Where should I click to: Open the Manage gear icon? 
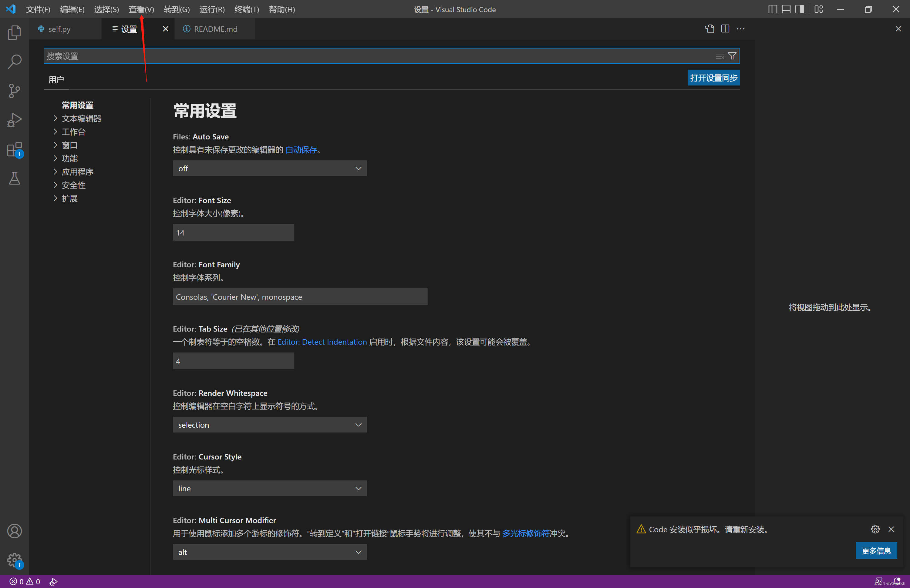(x=14, y=560)
